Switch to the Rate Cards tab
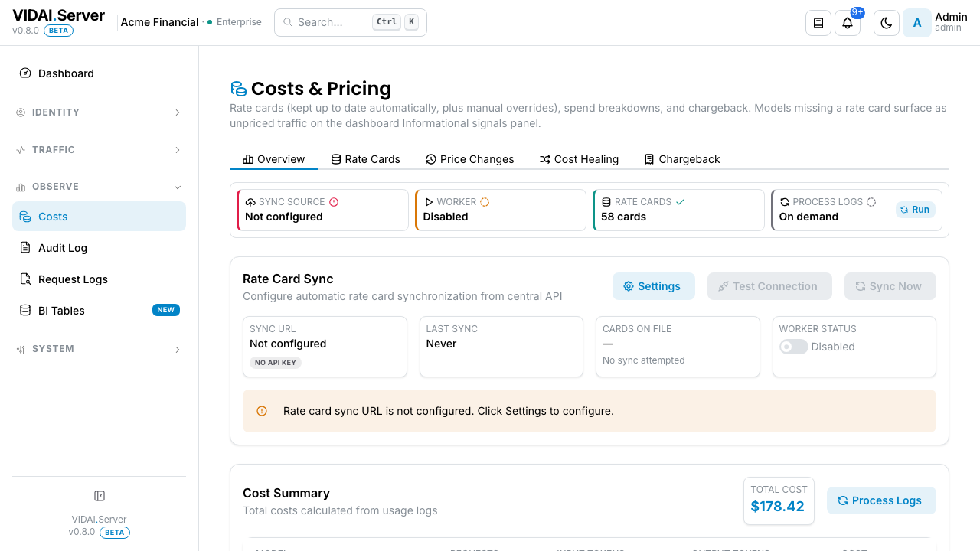Image resolution: width=980 pixels, height=551 pixels. [x=365, y=159]
